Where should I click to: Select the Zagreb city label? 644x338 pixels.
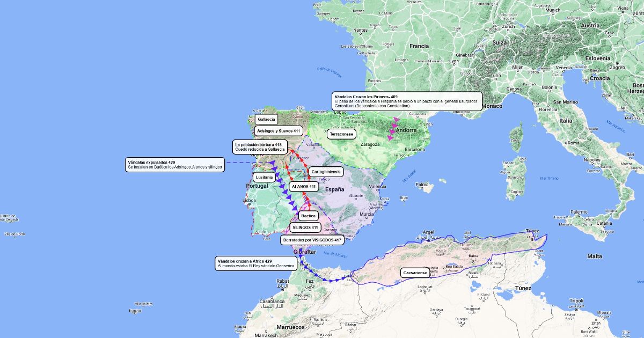click(x=617, y=67)
